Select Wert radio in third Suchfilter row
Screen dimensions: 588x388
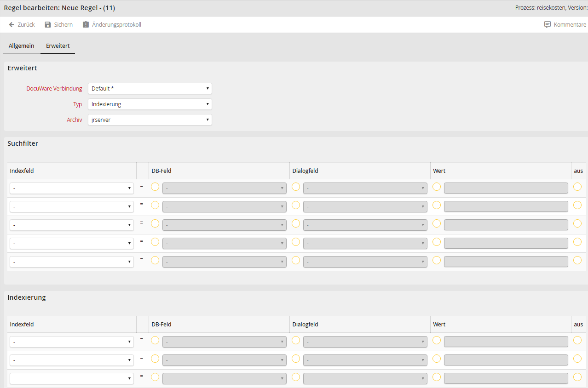click(x=437, y=223)
